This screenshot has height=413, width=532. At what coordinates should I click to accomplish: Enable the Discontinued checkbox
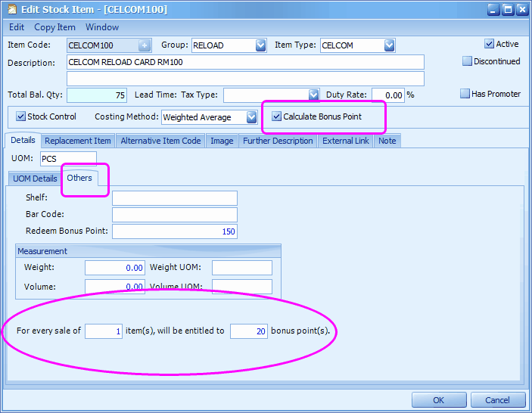[x=467, y=61]
